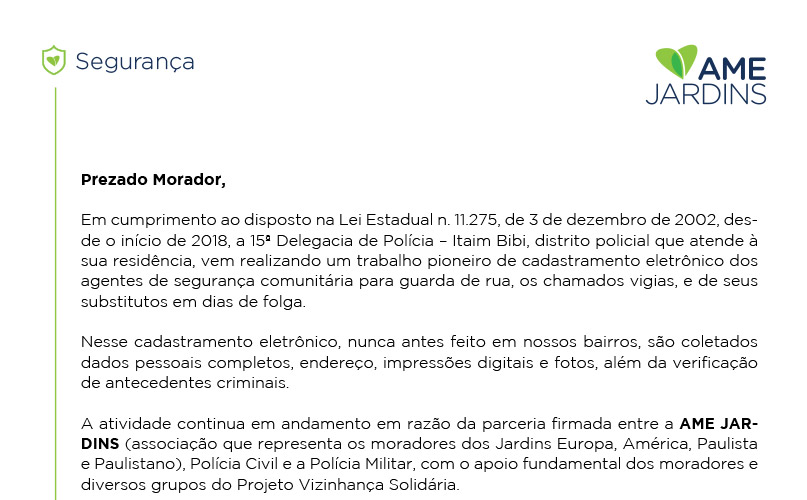Click the words Nesse cadastramento eletrônico
Viewport: 807px width, 500px height.
click(x=209, y=342)
